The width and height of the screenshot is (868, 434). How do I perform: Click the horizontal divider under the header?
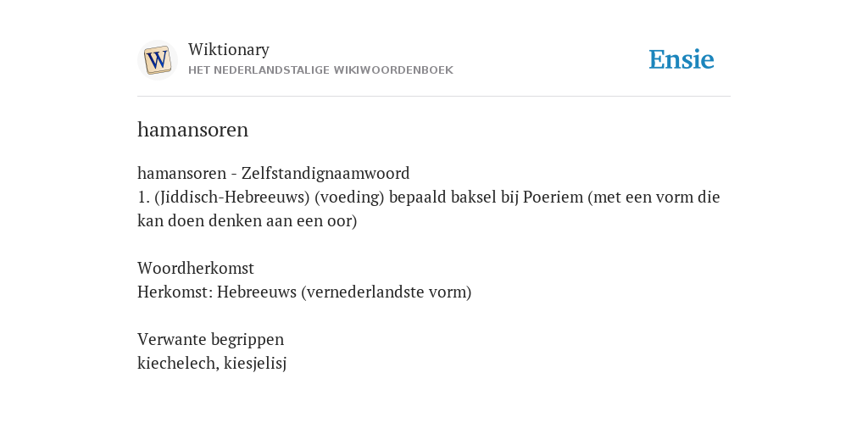tap(434, 97)
